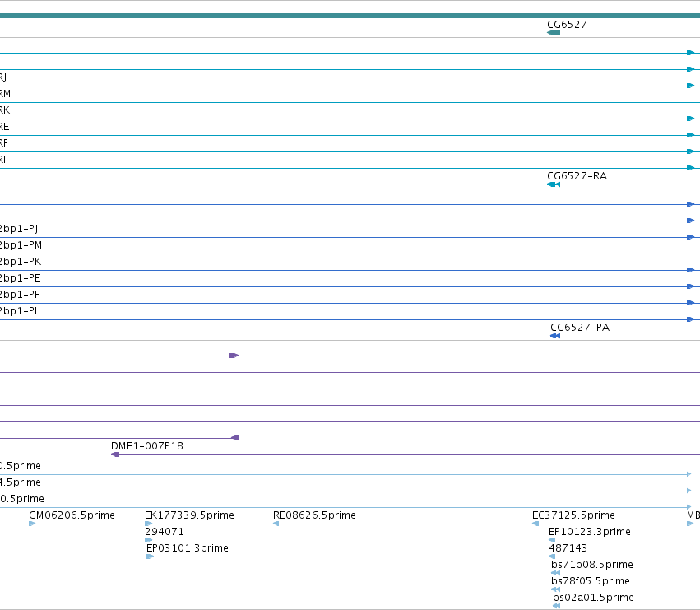Click the EP03101.3prime feature arrow
This screenshot has height=610, width=700.
[x=150, y=556]
